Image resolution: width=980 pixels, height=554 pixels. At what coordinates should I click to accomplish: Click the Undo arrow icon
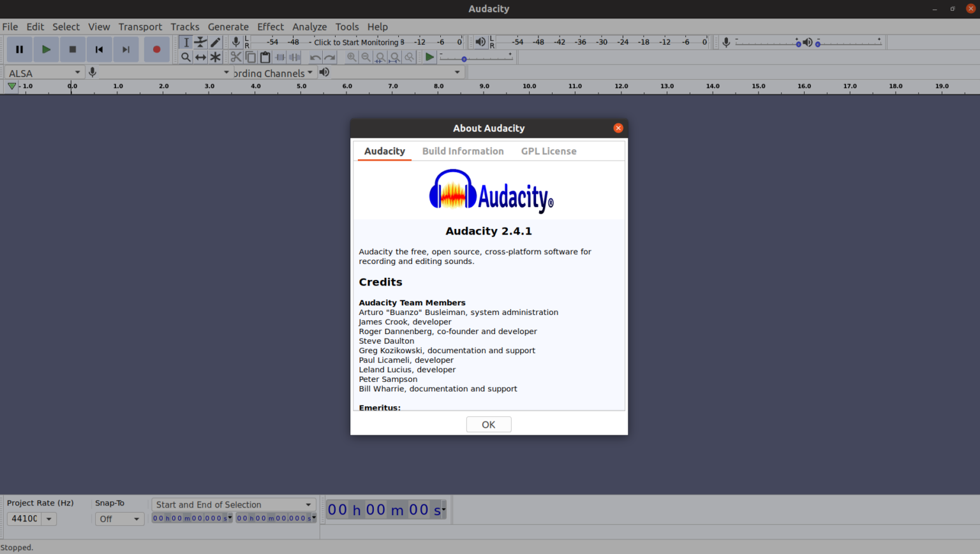314,57
